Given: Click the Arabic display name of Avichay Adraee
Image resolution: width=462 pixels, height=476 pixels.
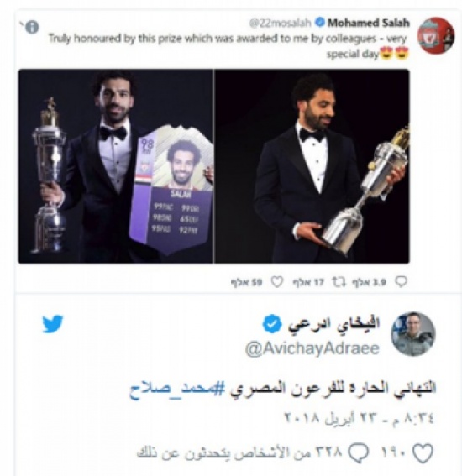Looking at the screenshot, I should pos(333,325).
